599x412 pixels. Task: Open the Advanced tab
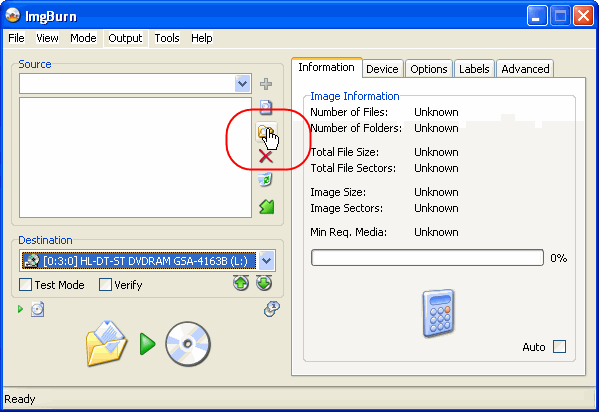coord(525,69)
